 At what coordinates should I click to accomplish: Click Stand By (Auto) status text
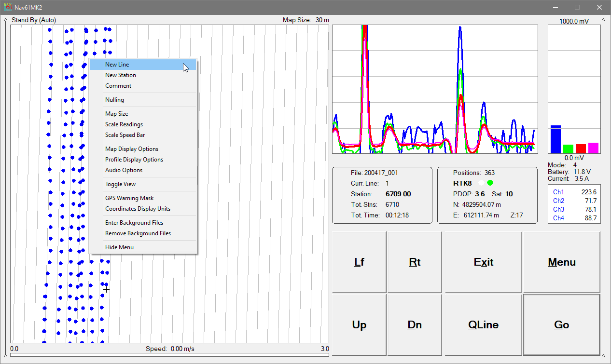click(x=34, y=20)
